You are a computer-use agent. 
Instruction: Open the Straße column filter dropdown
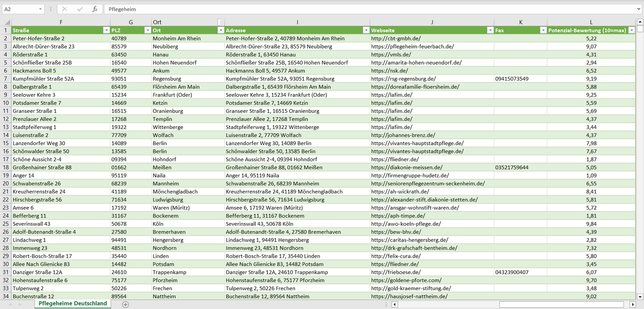click(x=106, y=30)
